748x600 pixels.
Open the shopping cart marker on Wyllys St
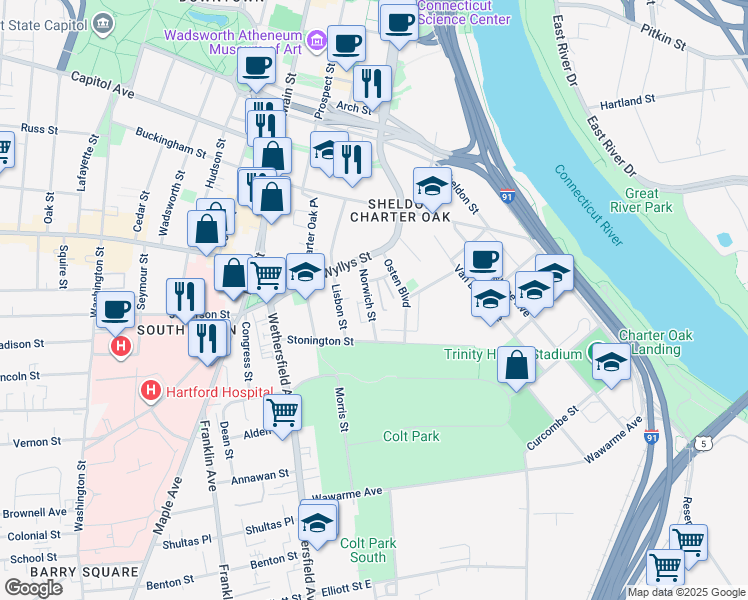click(266, 278)
